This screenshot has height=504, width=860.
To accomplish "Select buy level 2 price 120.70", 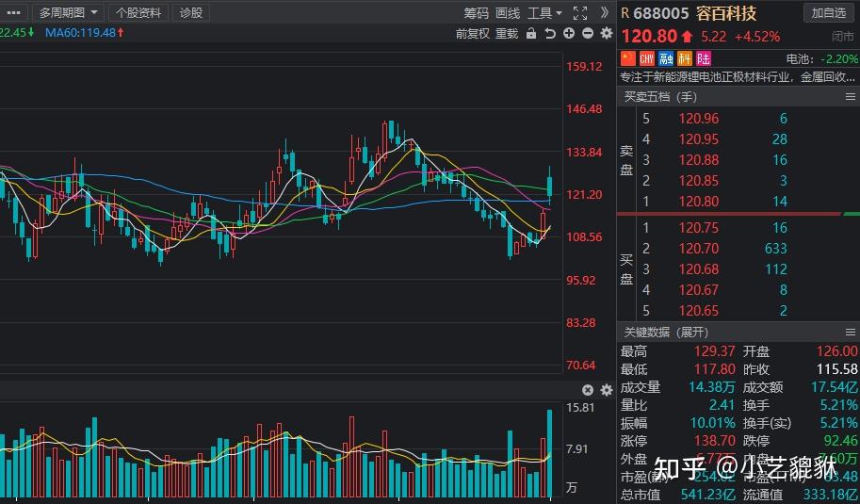I will pos(698,249).
